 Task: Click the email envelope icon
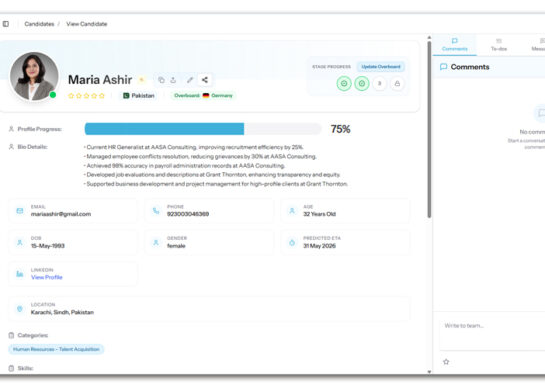tap(20, 211)
